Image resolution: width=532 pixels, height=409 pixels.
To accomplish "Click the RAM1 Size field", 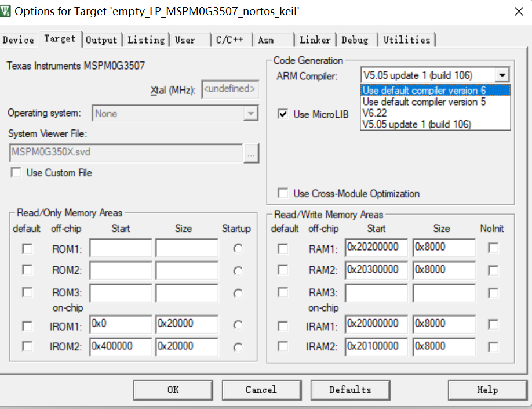I will click(444, 248).
